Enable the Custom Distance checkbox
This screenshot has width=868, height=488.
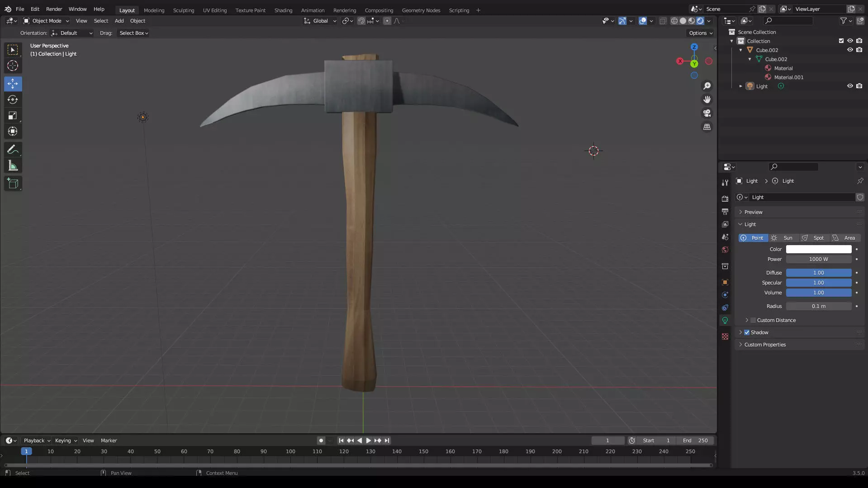click(753, 320)
